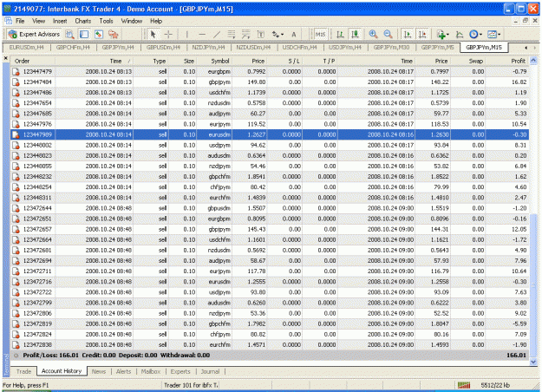Image resolution: width=542 pixels, height=392 pixels.
Task: Open the Alerts terminal tab
Action: 123,371
